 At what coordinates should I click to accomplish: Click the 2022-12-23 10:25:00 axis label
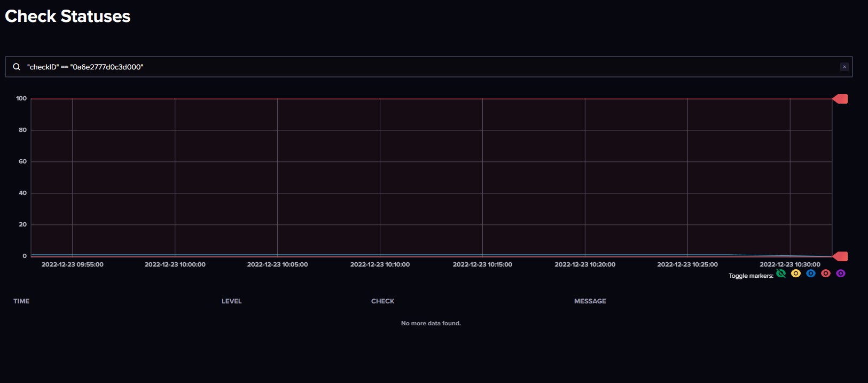(x=687, y=264)
